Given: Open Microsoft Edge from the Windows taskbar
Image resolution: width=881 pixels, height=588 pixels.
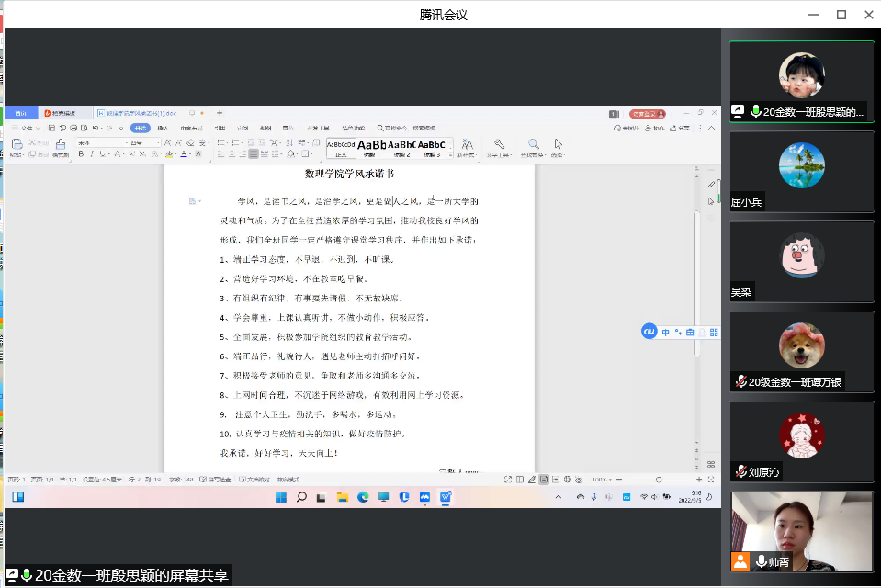Looking at the screenshot, I should (362, 497).
